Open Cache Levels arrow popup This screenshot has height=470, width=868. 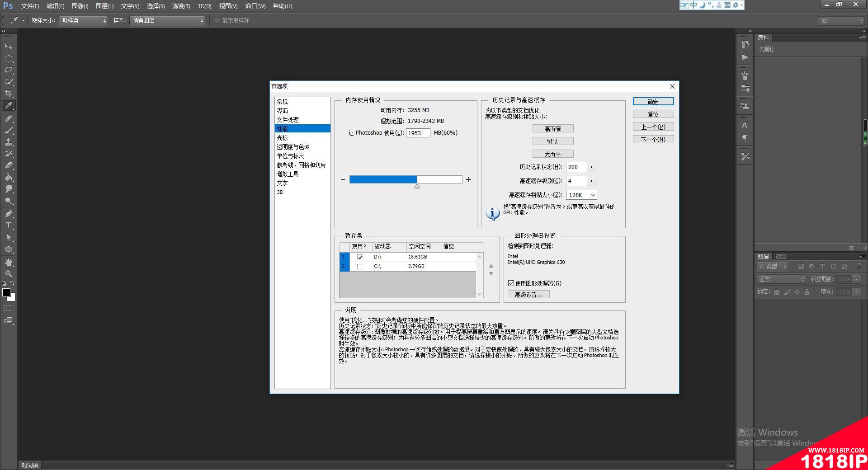point(592,181)
